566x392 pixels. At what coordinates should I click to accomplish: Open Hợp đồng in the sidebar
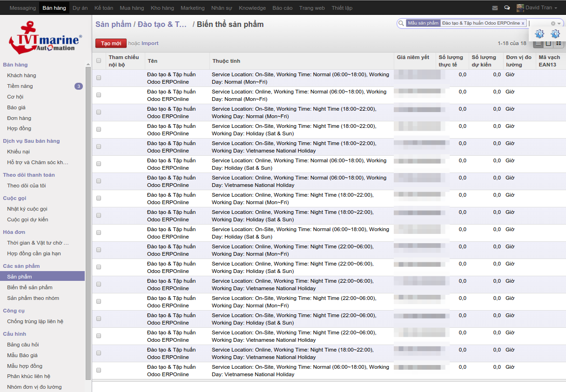[x=19, y=128]
